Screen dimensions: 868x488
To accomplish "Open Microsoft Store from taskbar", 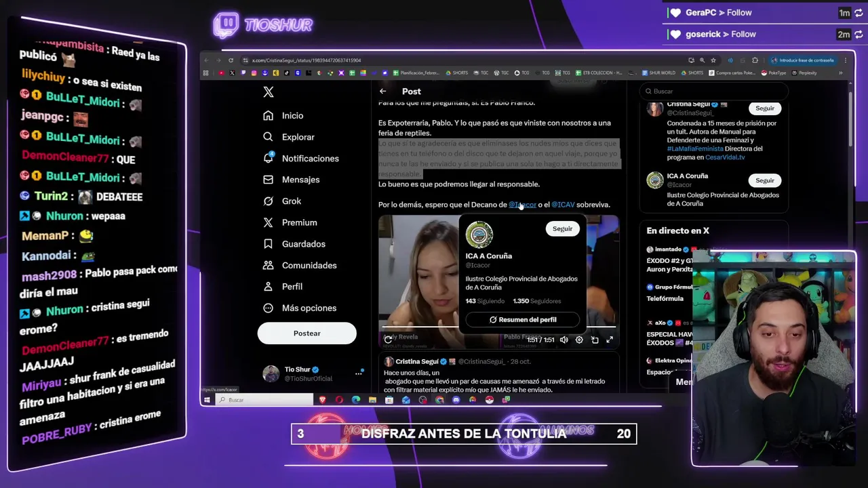I will click(x=389, y=400).
